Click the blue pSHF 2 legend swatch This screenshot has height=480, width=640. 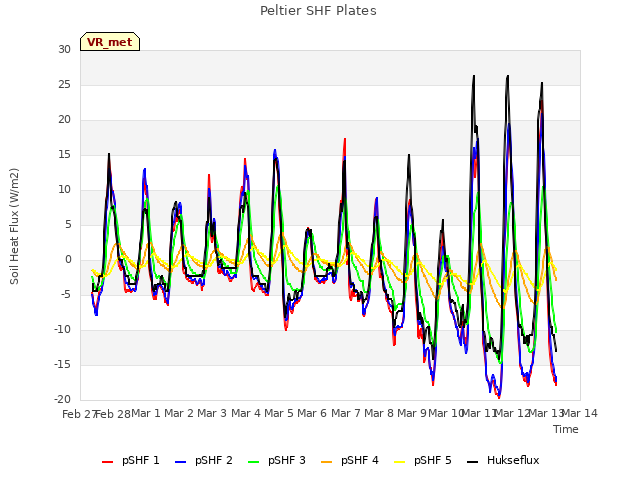[180, 462]
